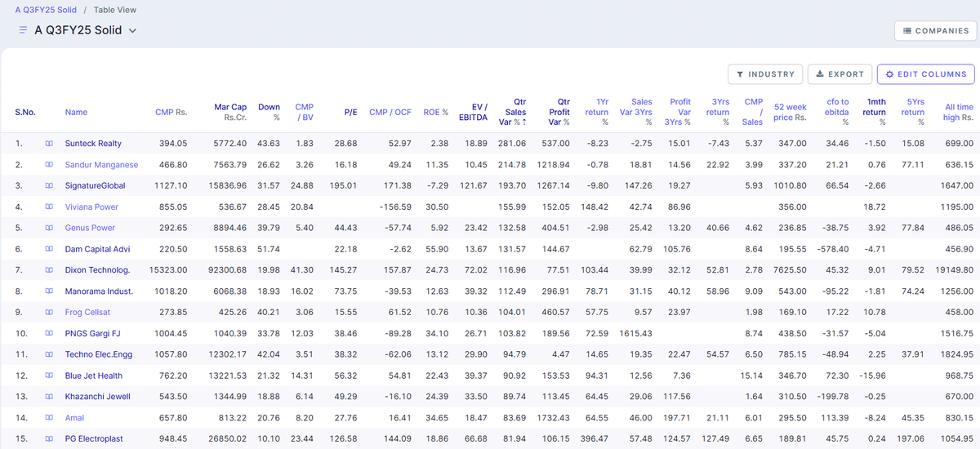Sort by CMP Rs. column header

point(171,113)
